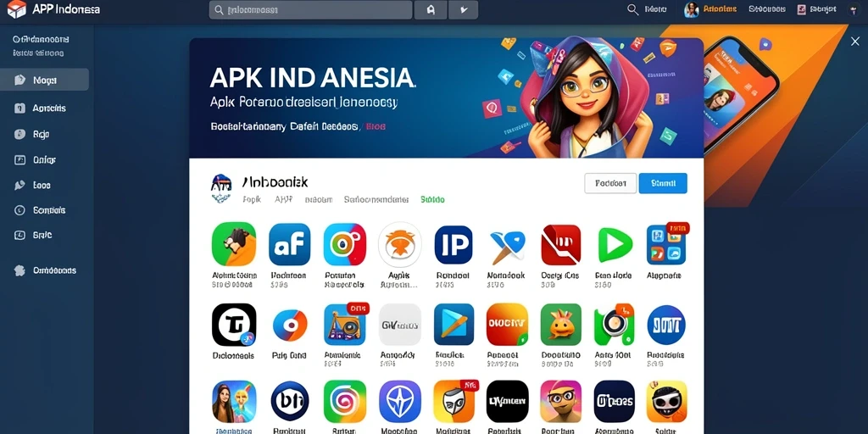Click the arrow button beside the search field
Screen dimensions: 868x434
pyautogui.click(x=463, y=10)
